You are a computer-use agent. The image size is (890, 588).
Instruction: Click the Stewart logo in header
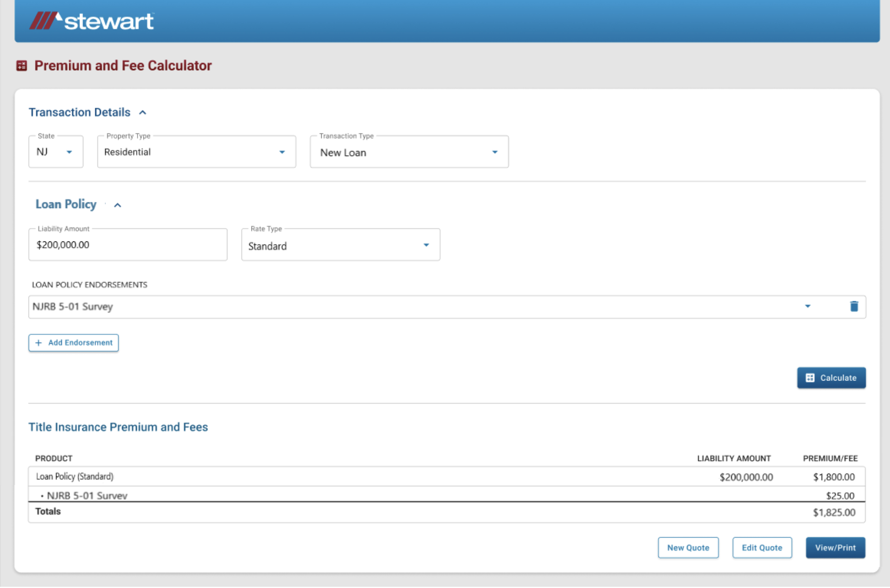92,21
